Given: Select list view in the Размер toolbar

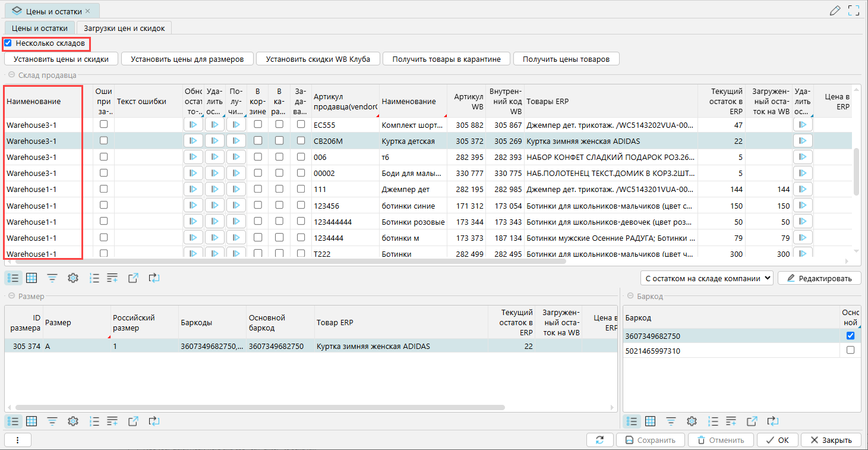Looking at the screenshot, I should 14,421.
